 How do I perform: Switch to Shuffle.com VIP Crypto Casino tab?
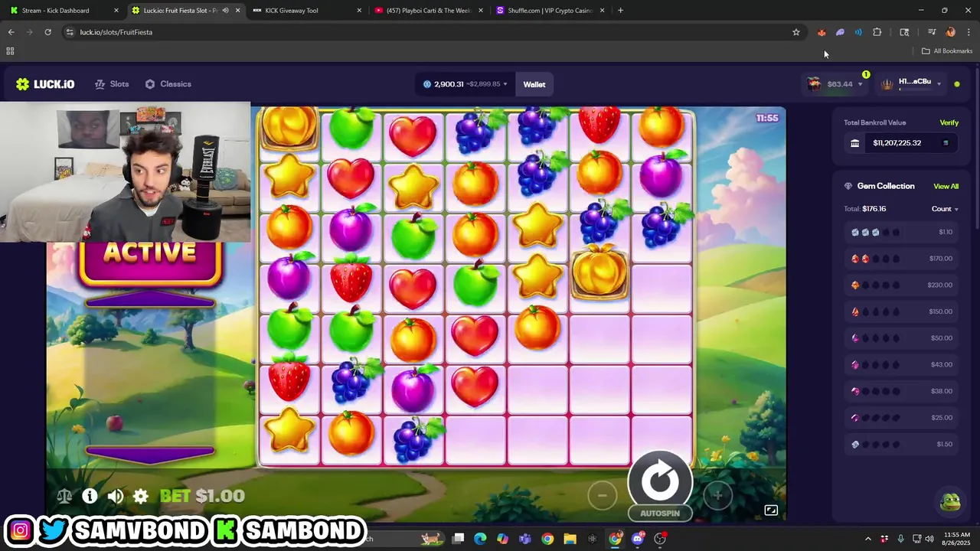point(550,11)
